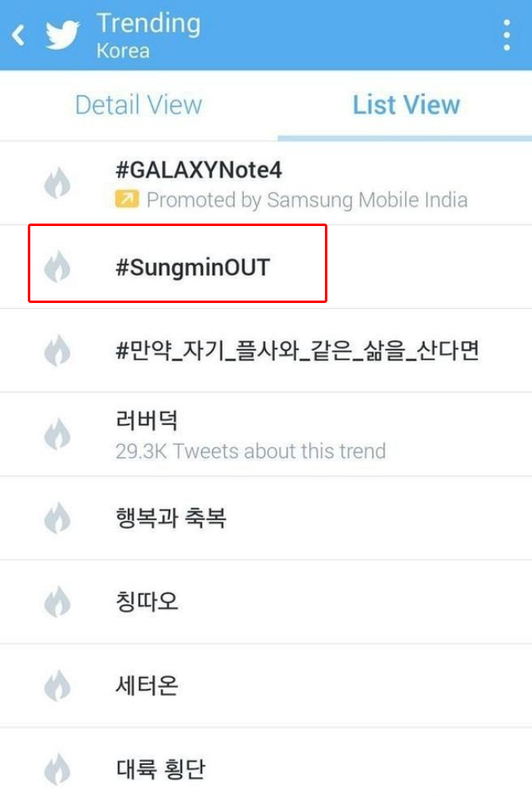Tap flame icon beside 러버덕
532x796 pixels.
[x=57, y=434]
